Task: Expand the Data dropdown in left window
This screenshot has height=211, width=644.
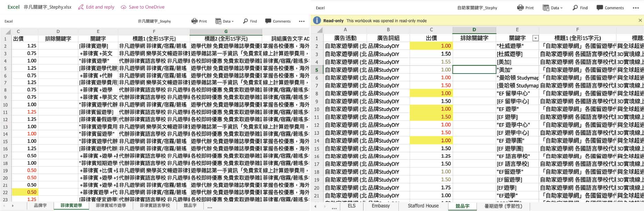Action: point(225,21)
